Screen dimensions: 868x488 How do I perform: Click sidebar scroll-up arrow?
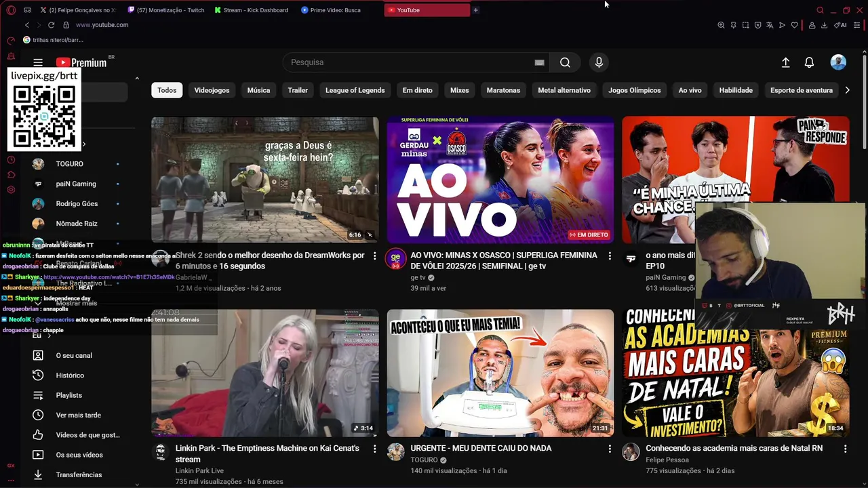click(x=137, y=79)
